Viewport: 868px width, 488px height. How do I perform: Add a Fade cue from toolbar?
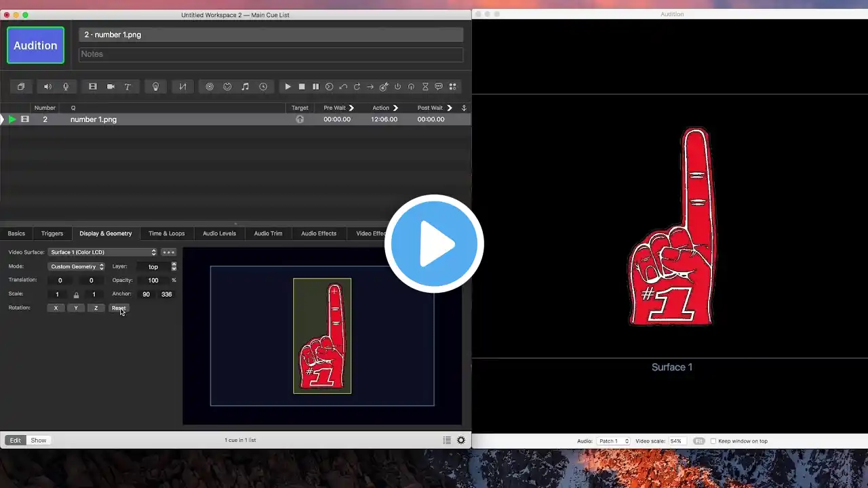(x=182, y=87)
